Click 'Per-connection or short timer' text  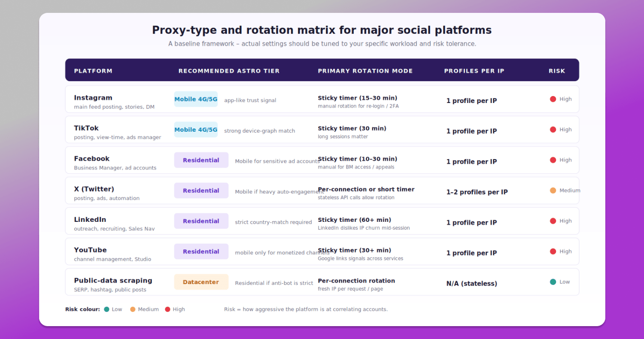click(x=366, y=189)
